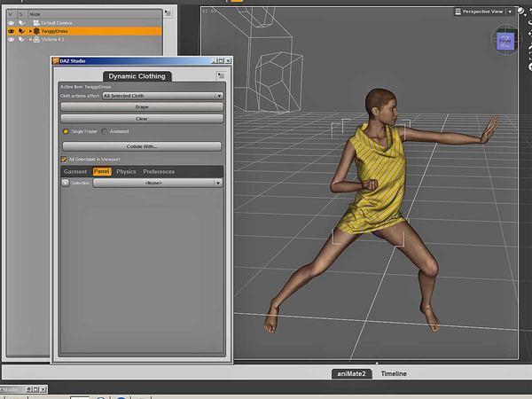Switch to the aniMate2 tab

[x=351, y=373]
